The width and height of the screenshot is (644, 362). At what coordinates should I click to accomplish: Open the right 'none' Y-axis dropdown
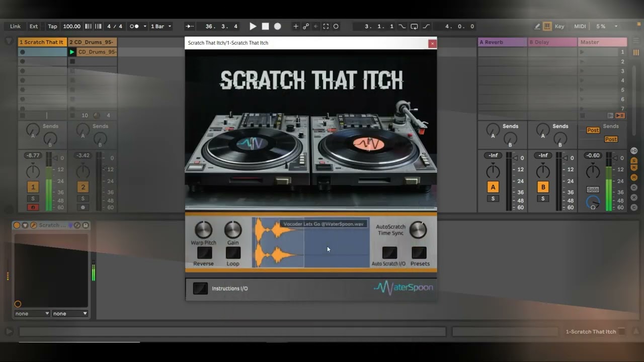tap(70, 313)
